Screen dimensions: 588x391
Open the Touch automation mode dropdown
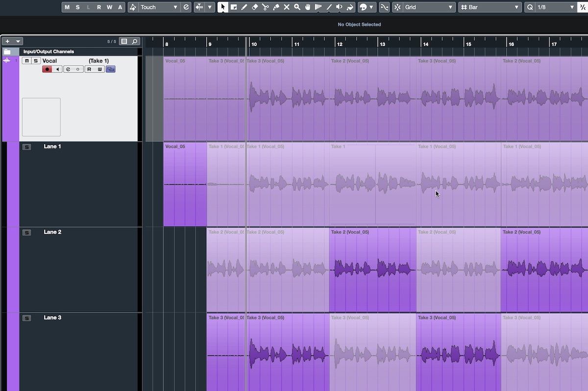pos(159,7)
